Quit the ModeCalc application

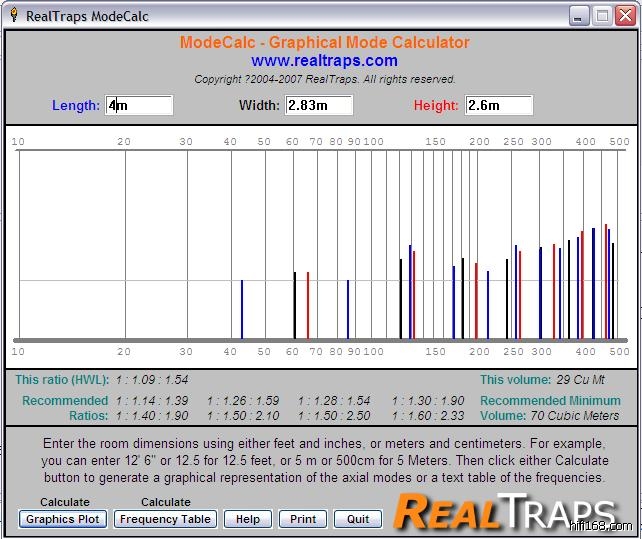coord(357,519)
